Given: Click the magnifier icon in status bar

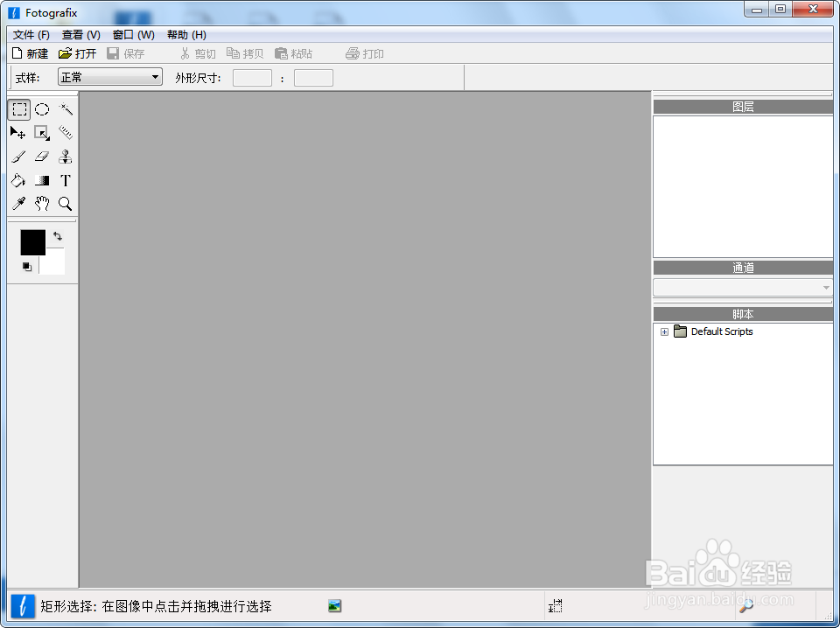Looking at the screenshot, I should tap(745, 605).
